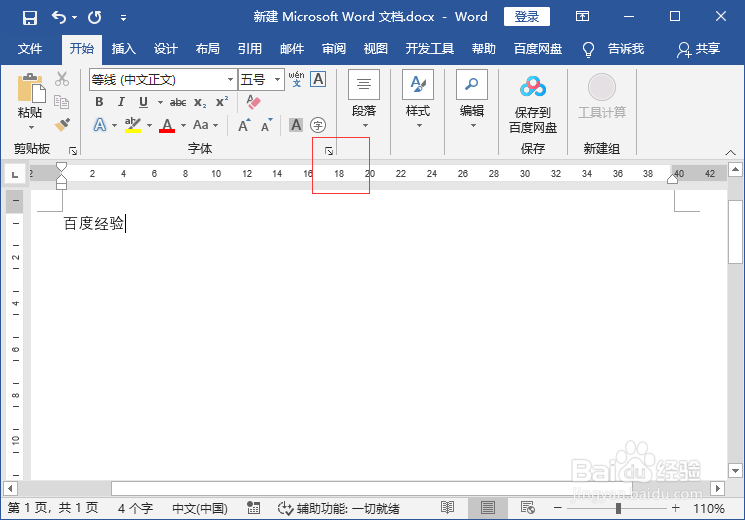
Task: Switch to Read Mode view icon
Action: (x=448, y=508)
